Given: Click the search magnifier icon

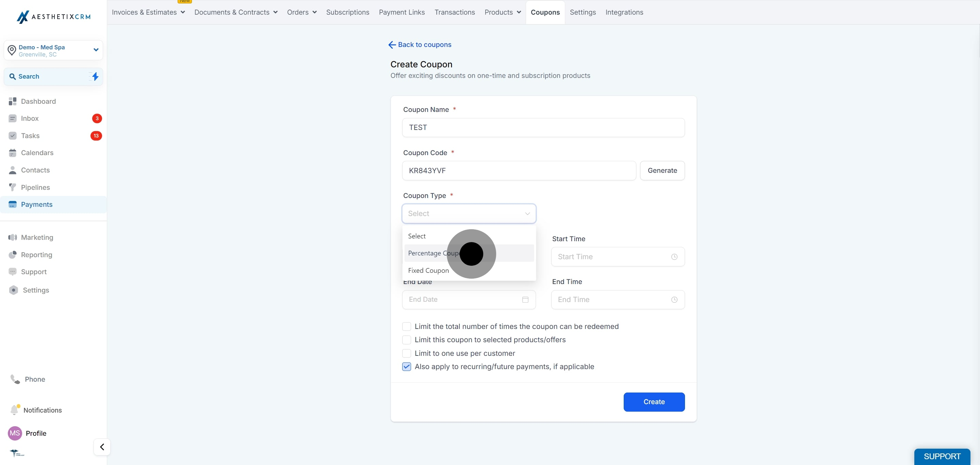Looking at the screenshot, I should [x=13, y=77].
